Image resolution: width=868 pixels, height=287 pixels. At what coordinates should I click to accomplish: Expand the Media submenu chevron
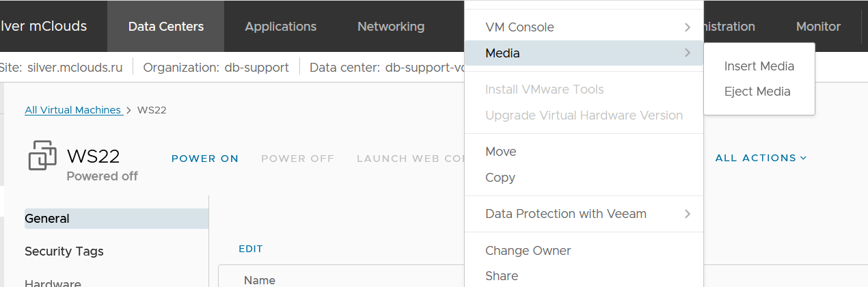point(687,53)
